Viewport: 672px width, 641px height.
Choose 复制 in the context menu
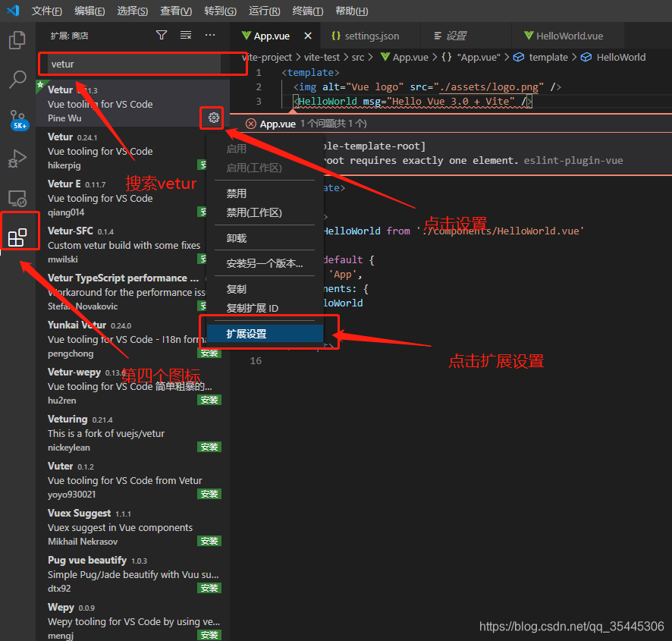pos(265,289)
